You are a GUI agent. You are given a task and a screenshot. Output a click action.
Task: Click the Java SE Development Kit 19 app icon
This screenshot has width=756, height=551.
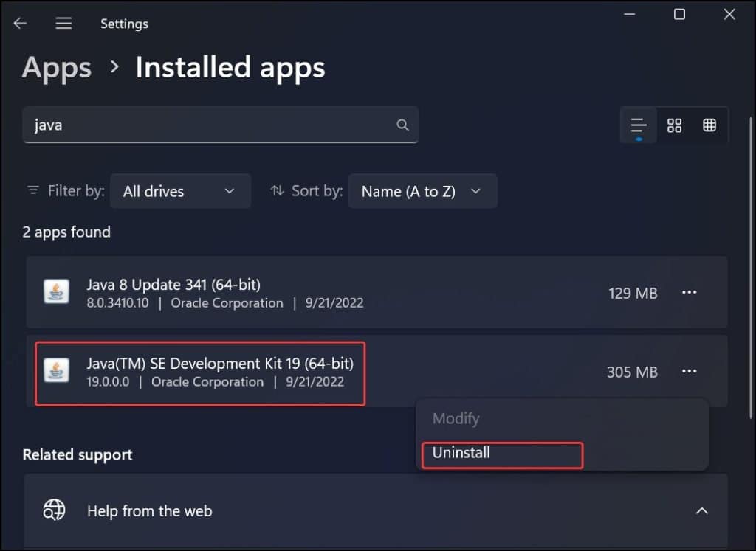click(x=56, y=370)
